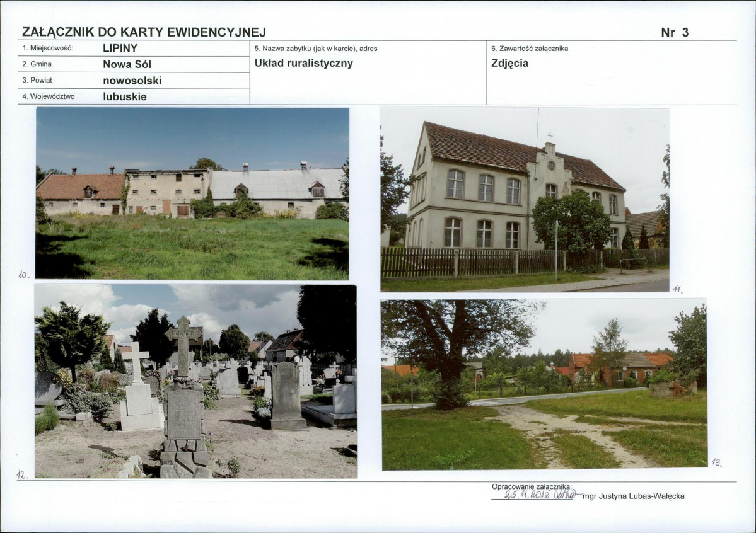Click the handwritten marker 12 by the cemetery photo
The height and width of the screenshot is (533, 756).
pos(21,473)
